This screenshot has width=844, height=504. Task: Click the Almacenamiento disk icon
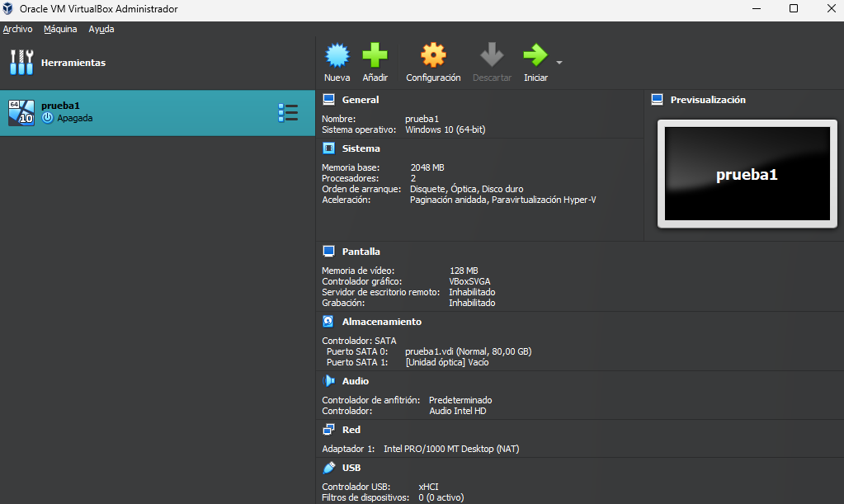click(x=328, y=322)
